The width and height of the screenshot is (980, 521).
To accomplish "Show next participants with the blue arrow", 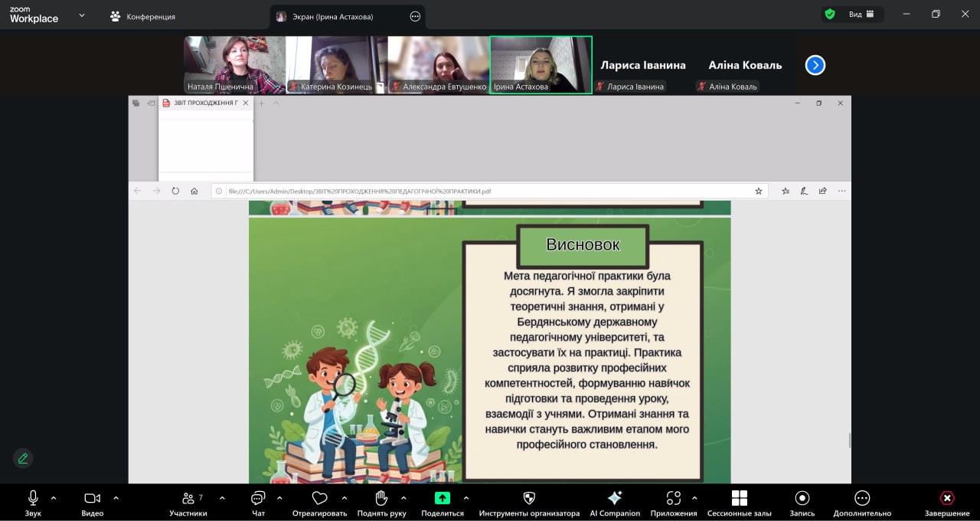I will tap(815, 65).
